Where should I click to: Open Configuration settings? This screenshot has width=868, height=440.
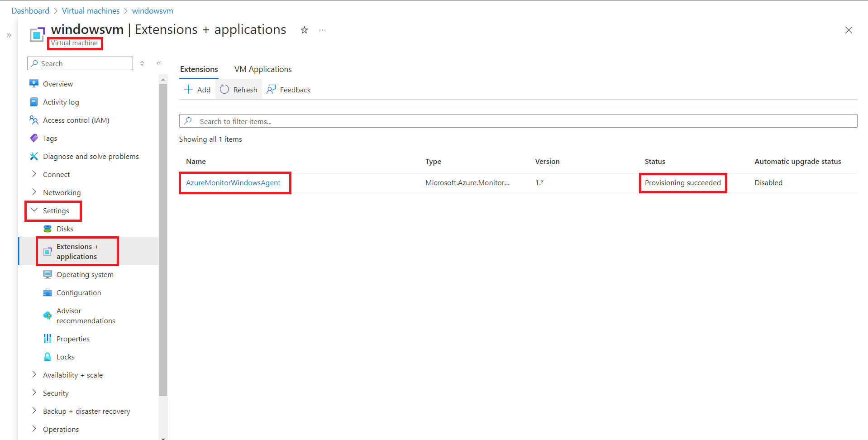click(79, 292)
